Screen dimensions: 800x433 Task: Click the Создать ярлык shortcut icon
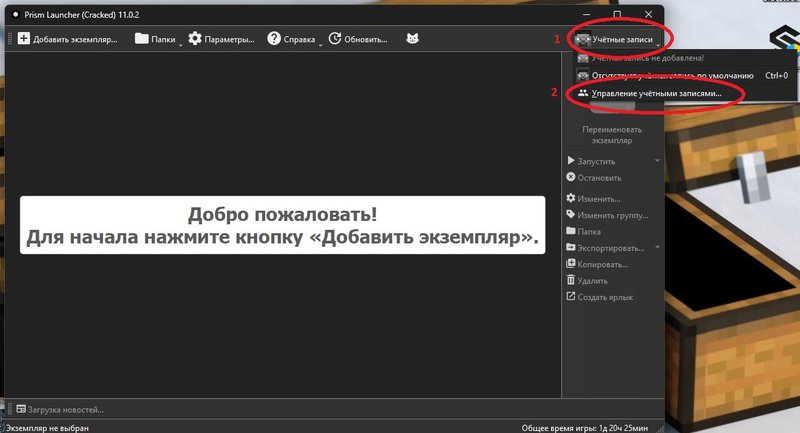point(571,296)
